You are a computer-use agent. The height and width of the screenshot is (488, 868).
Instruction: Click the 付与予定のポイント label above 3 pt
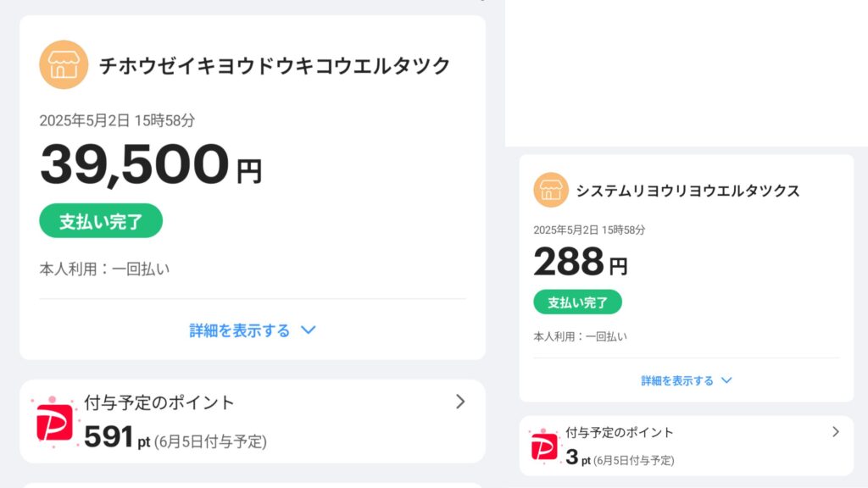620,432
